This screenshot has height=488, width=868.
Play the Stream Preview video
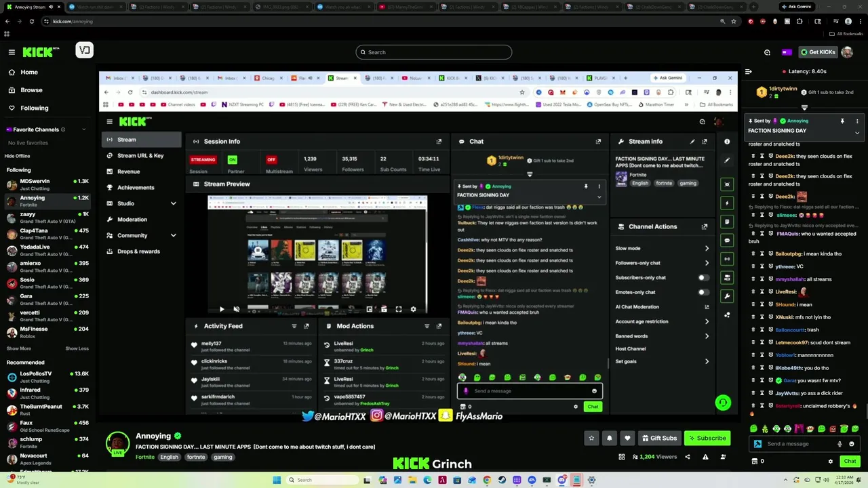(221, 309)
